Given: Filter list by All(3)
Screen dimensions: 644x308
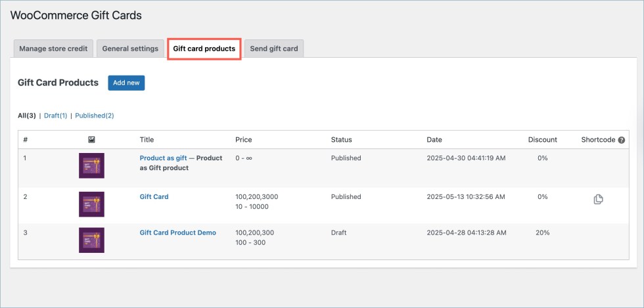Looking at the screenshot, I should click(x=27, y=116).
